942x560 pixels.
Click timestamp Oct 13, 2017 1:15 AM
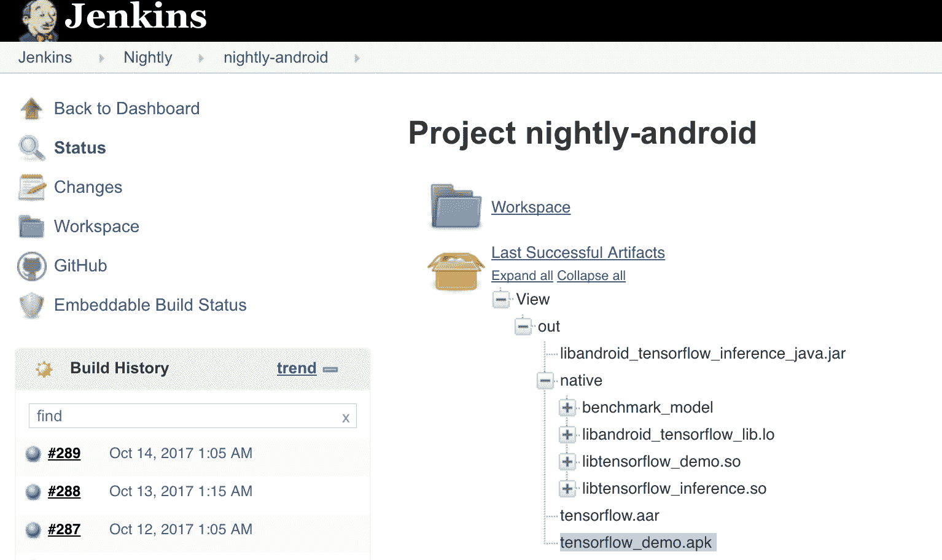(x=181, y=492)
